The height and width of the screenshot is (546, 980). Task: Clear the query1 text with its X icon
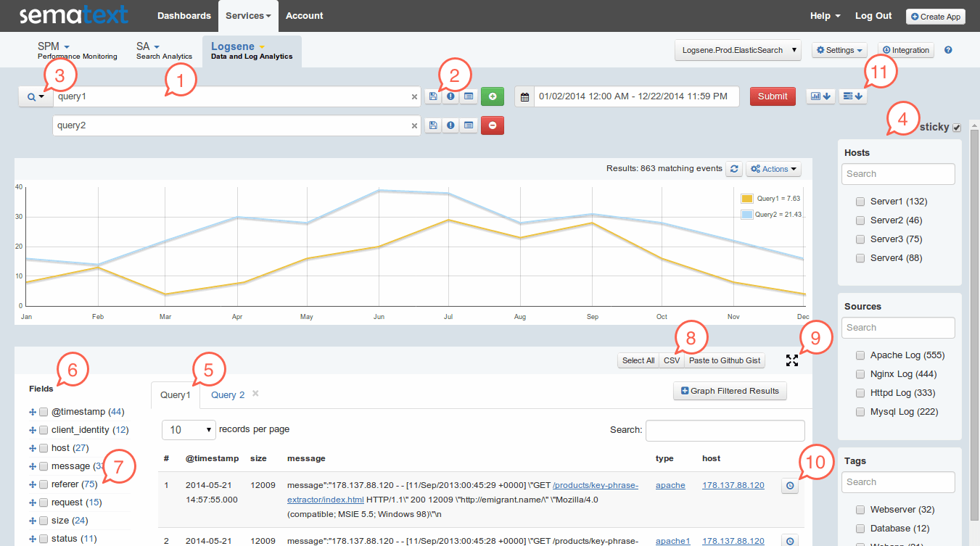point(415,96)
